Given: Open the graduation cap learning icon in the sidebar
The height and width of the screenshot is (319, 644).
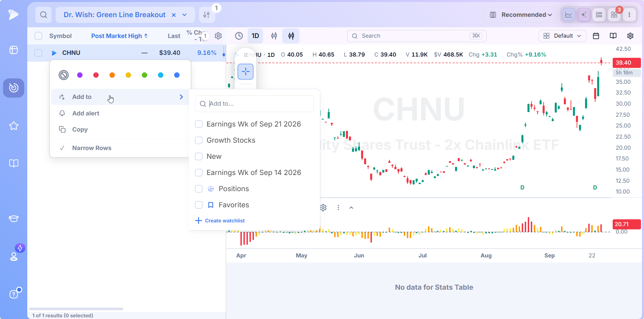Looking at the screenshot, I should [x=14, y=219].
